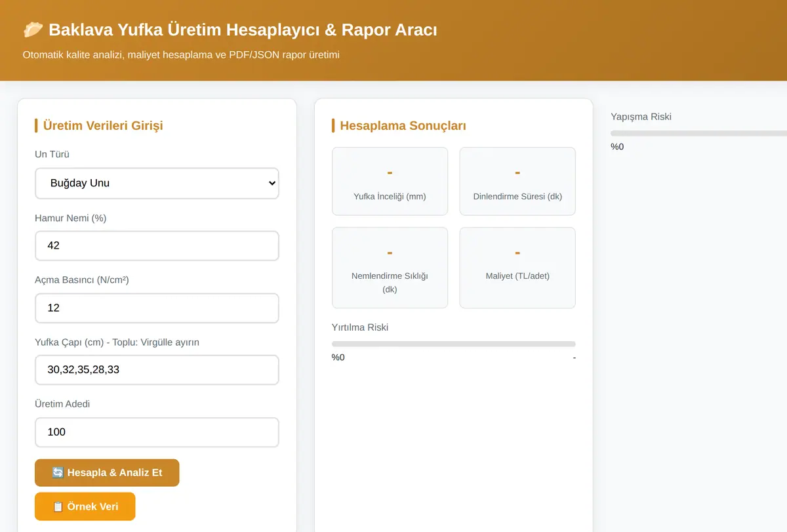This screenshot has height=532, width=787.
Task: Click the Hesapla & Analiz Et button
Action: (x=107, y=472)
